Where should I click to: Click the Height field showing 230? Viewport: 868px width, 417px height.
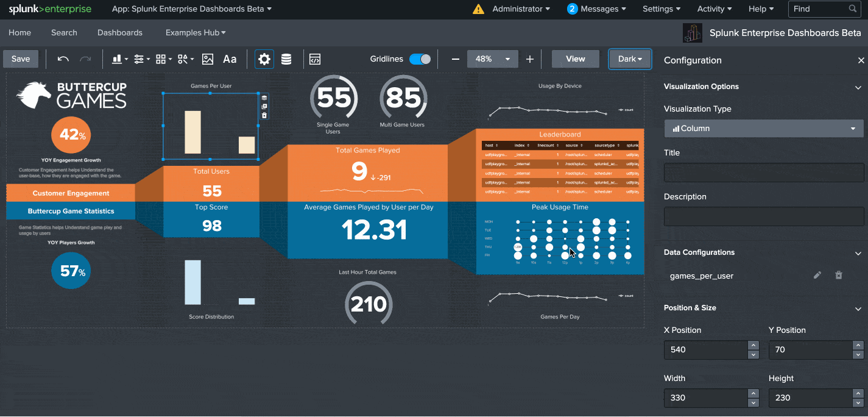(811, 398)
